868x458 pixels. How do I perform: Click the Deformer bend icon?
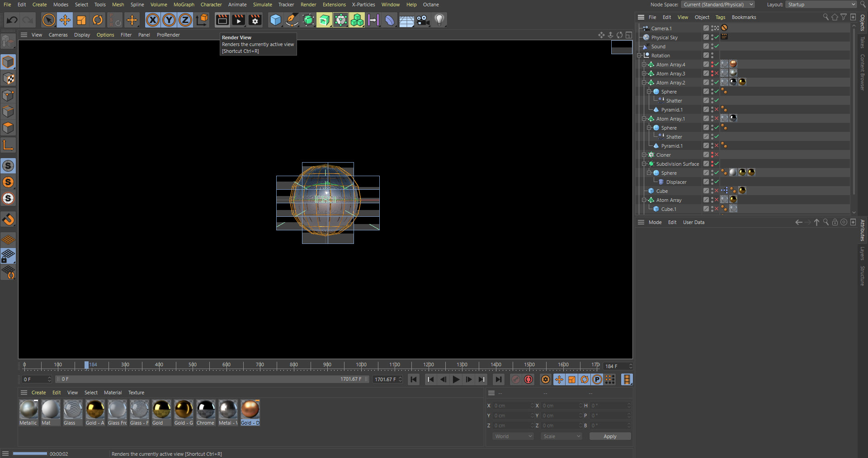point(390,20)
